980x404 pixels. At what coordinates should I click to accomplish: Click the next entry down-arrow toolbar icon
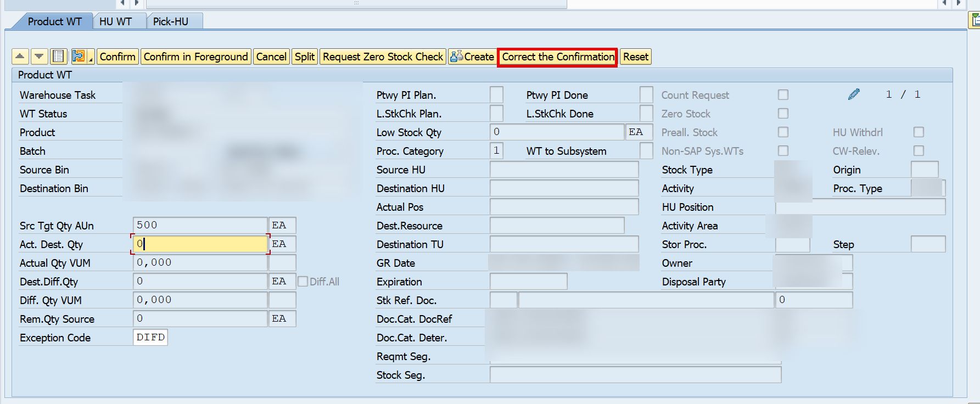point(39,57)
